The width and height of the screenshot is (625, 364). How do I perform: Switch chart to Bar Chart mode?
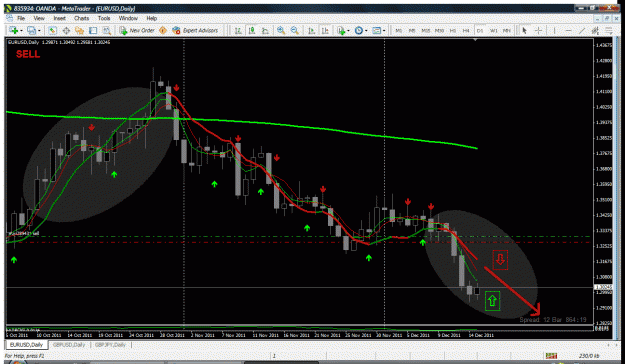pos(238,30)
